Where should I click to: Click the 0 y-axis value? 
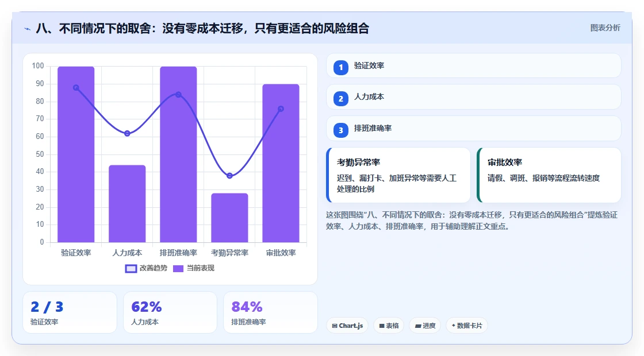(x=42, y=242)
